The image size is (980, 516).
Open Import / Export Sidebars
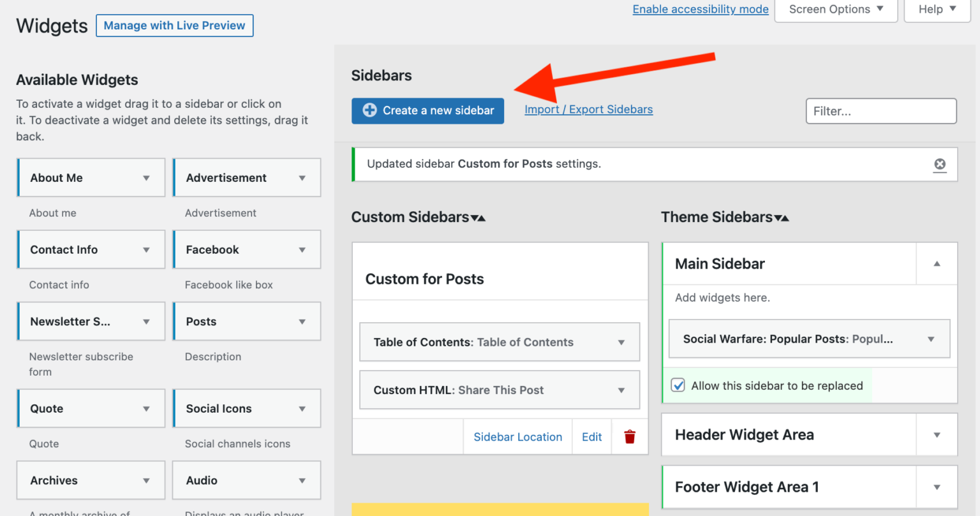tap(588, 109)
